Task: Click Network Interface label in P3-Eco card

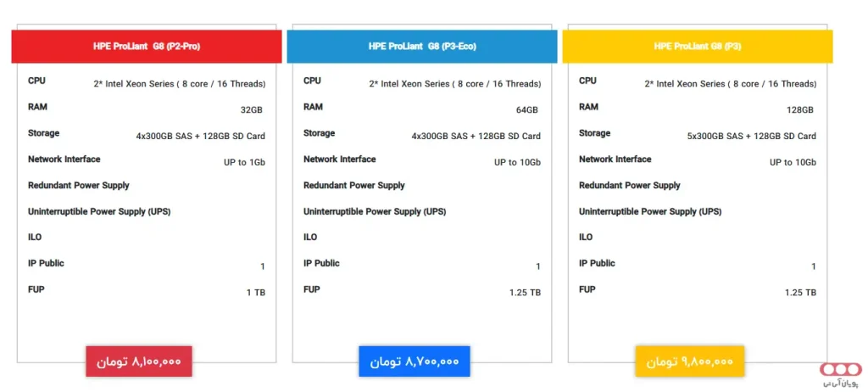Action: 340,160
